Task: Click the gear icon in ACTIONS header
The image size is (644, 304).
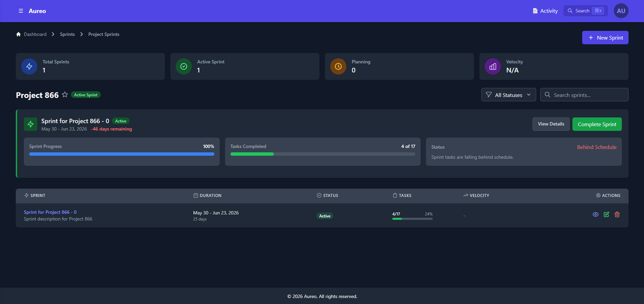Action: [598, 195]
